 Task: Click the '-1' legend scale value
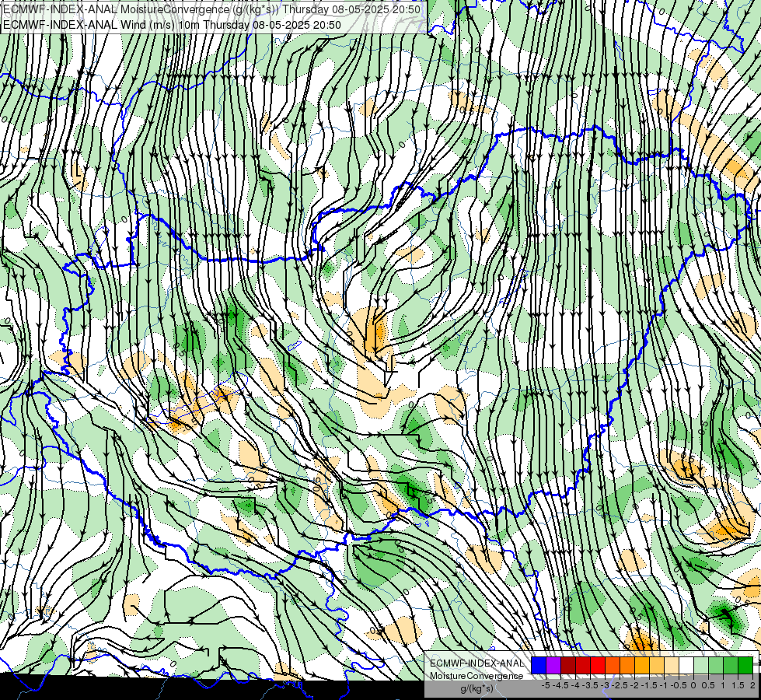point(664,685)
